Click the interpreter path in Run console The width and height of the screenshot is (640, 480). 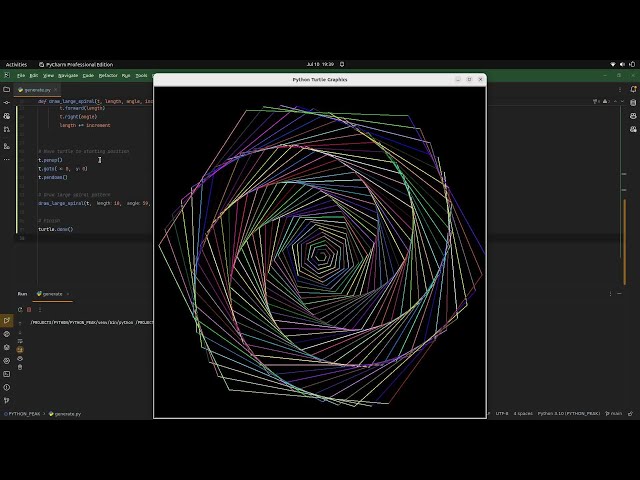pos(91,322)
